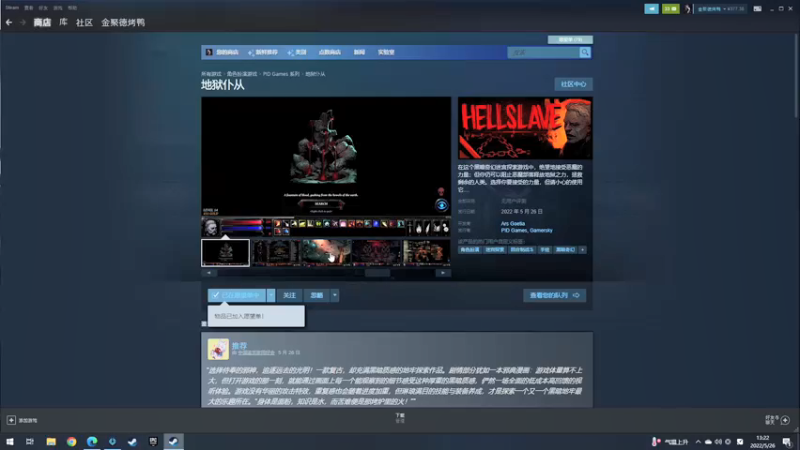Open the Windows Start menu
The width and height of the screenshot is (800, 450).
pos(10,441)
